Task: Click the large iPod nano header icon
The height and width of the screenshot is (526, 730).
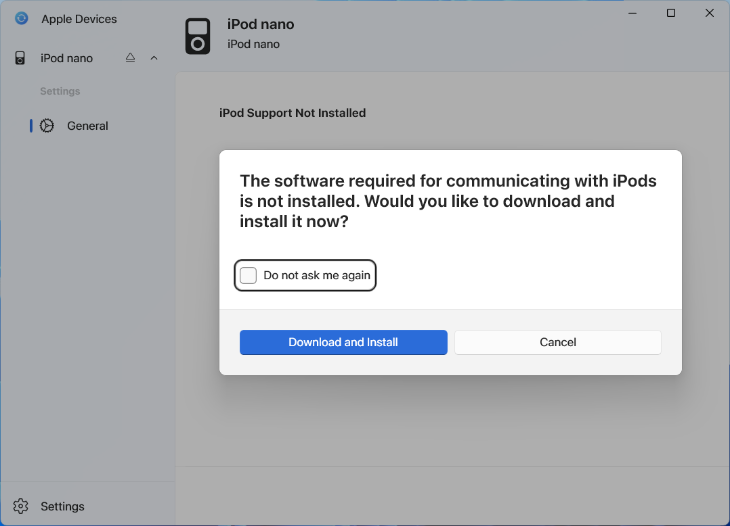Action: click(198, 36)
